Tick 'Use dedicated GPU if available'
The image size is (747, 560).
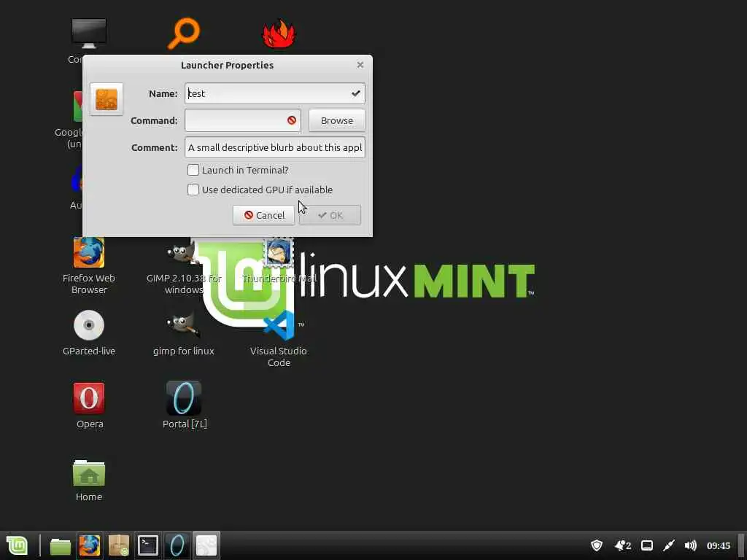pos(193,190)
